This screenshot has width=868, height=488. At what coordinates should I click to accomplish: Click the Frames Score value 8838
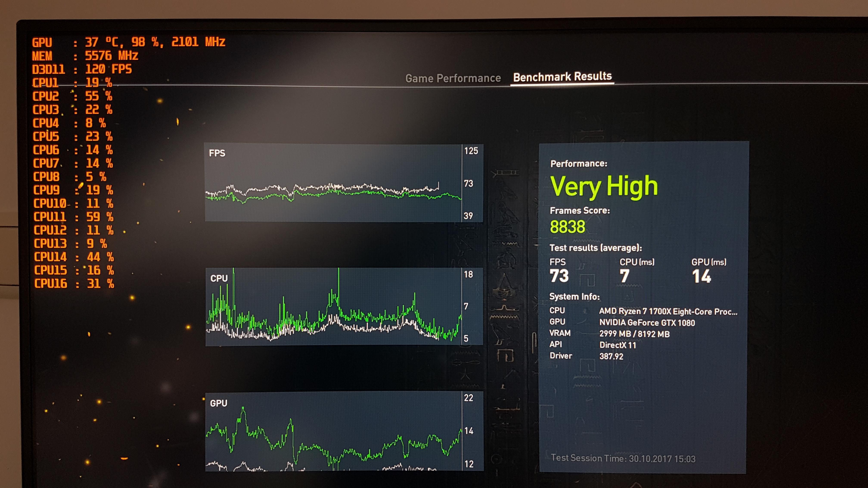(x=567, y=227)
